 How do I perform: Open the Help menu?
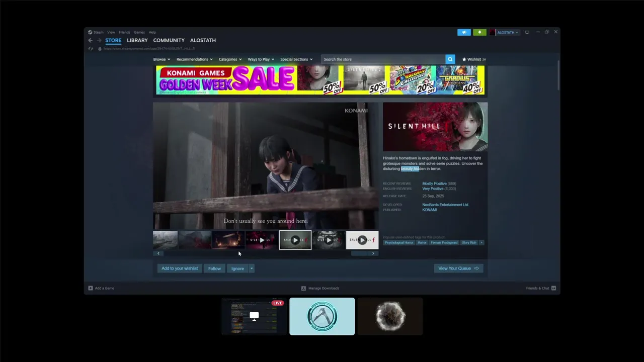point(152,32)
